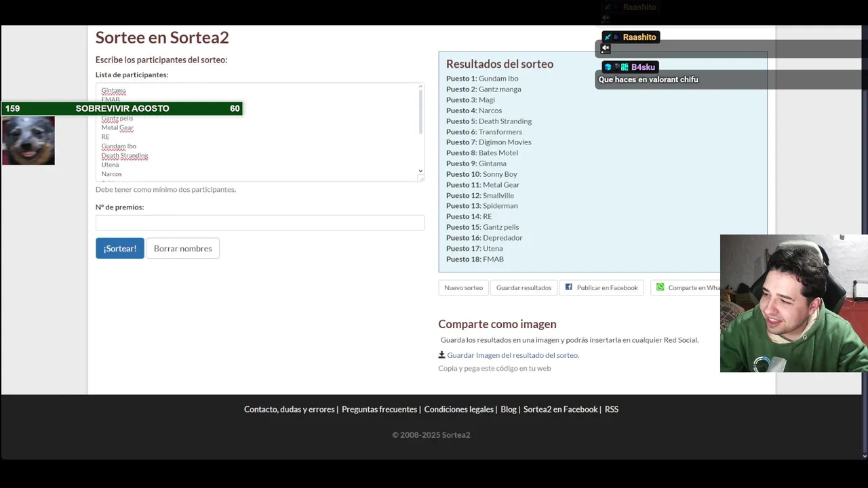This screenshot has width=868, height=488.
Task: Click the result 'Puesto 5: Death Stranding'
Action: coord(489,121)
